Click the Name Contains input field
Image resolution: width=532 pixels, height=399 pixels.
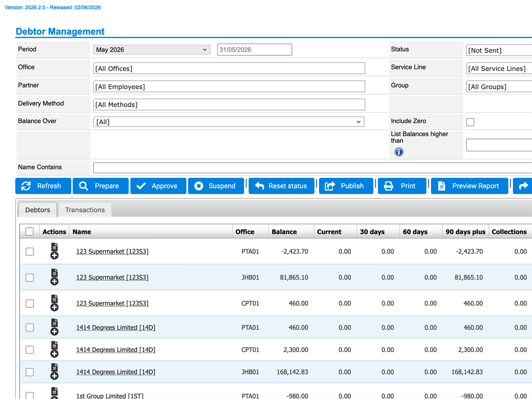pyautogui.click(x=312, y=167)
